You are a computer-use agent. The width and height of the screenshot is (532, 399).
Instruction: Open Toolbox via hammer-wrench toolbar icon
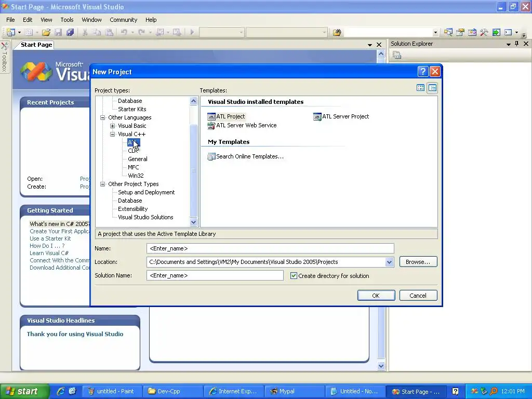click(484, 32)
